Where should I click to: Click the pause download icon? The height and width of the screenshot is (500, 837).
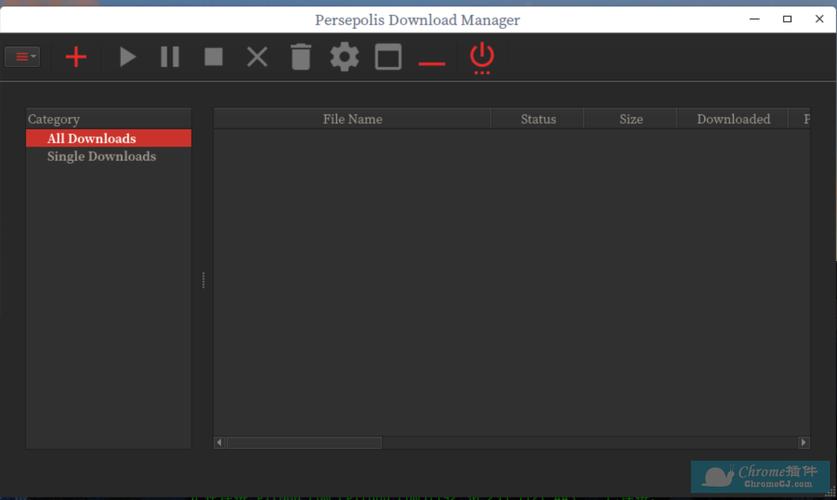pyautogui.click(x=170, y=57)
